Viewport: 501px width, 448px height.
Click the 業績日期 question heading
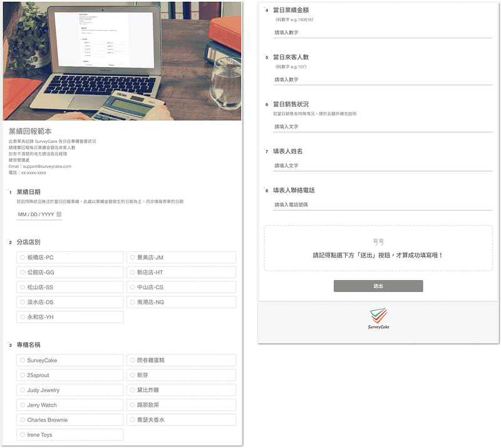click(x=28, y=192)
